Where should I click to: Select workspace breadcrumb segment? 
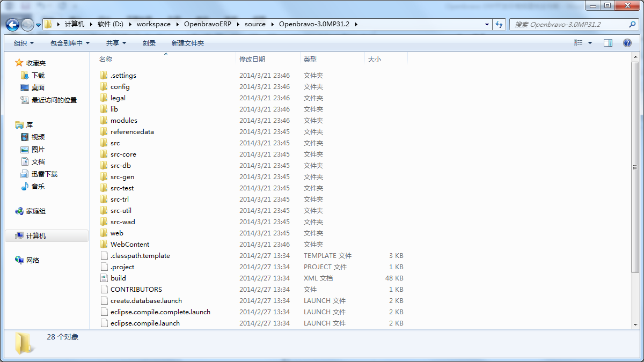153,24
